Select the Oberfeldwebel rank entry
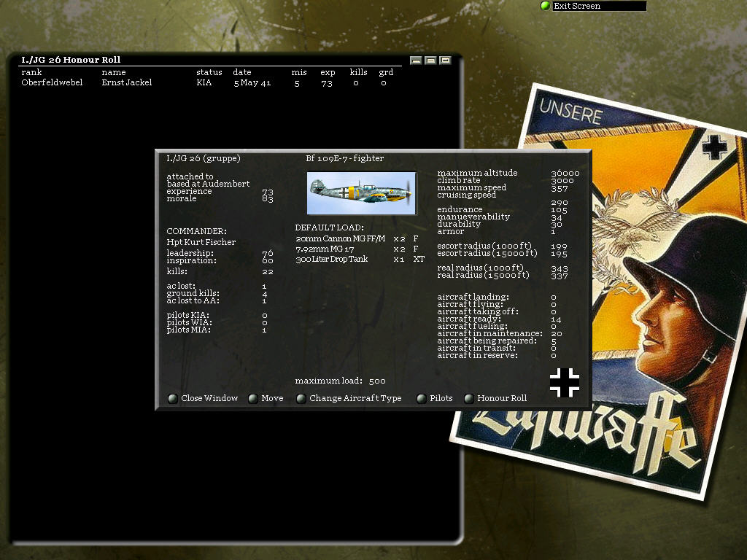 52,82
